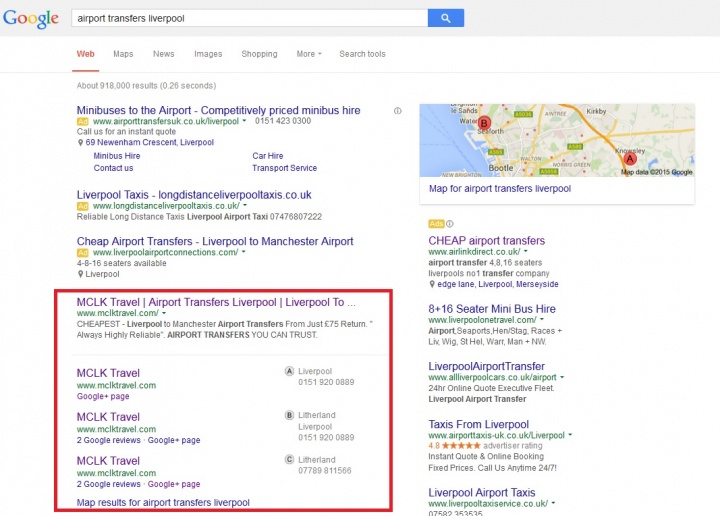Open the Minibus Hire sitelink
720x516 pixels.
coord(117,156)
